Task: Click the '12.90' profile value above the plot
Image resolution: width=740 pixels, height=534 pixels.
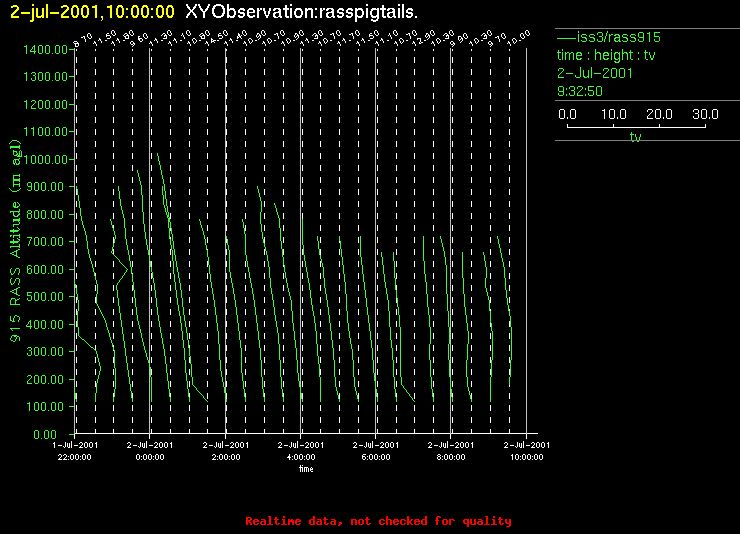Action: [x=424, y=39]
